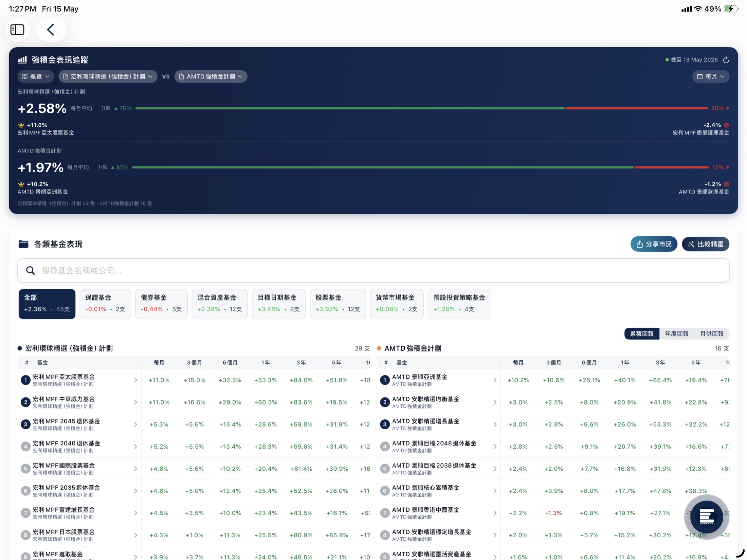This screenshot has width=747, height=560.
Task: Go back using the back arrow
Action: 51,30
